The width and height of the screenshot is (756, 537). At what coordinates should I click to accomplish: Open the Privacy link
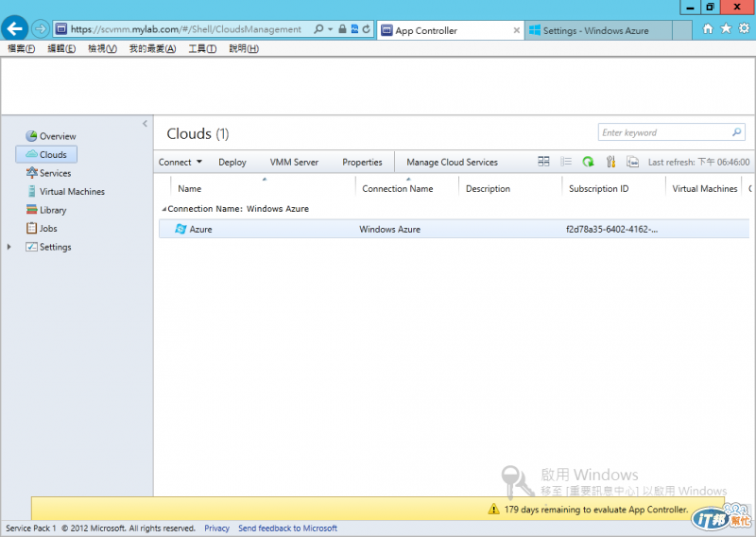[x=216, y=528]
